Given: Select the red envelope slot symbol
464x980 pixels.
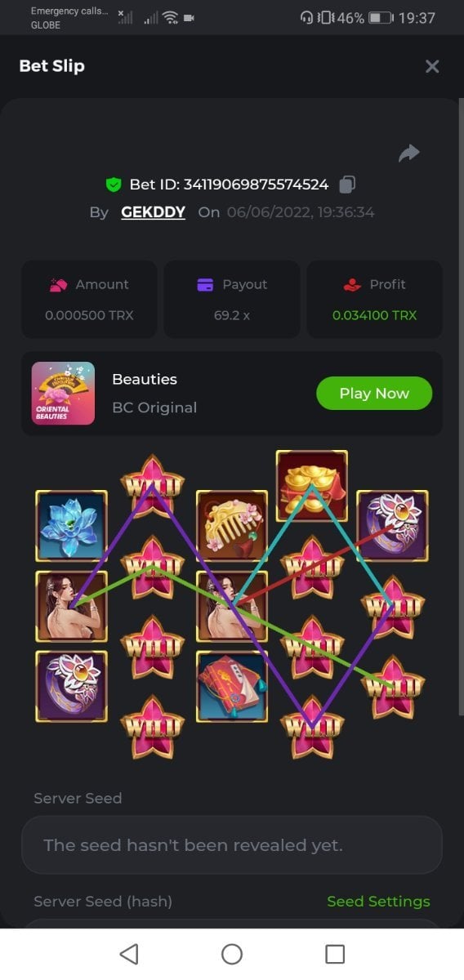Looking at the screenshot, I should [232, 687].
